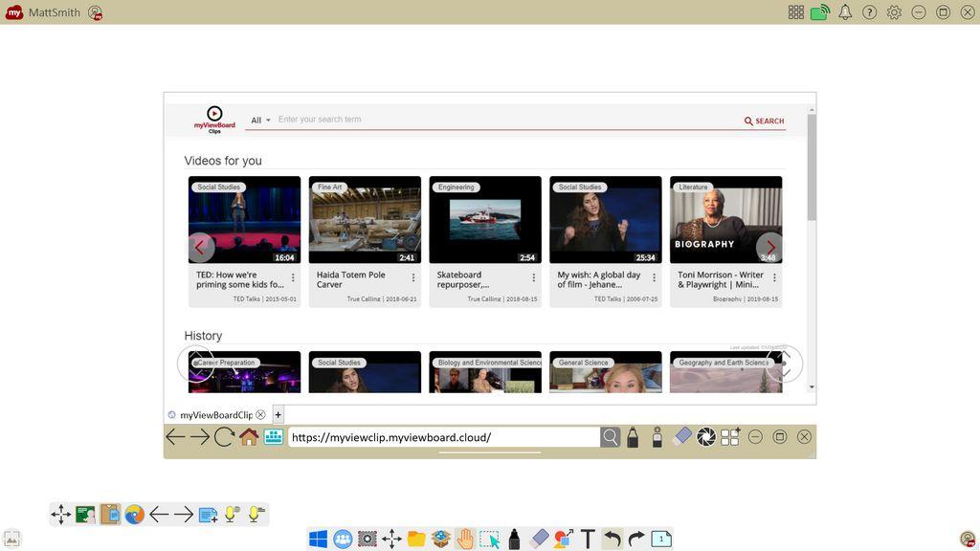
Task: Click the browser forward arrow
Action: click(200, 436)
